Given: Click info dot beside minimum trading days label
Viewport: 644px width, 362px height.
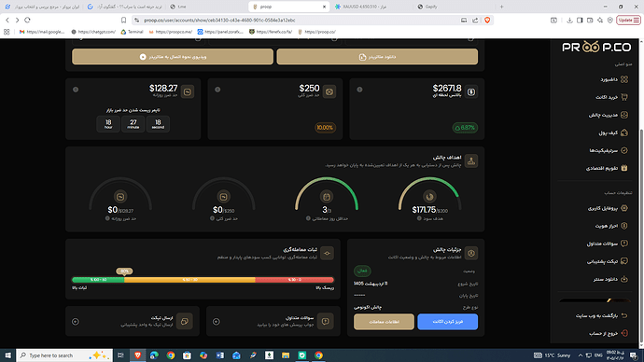Looking at the screenshot, I should click(308, 218).
